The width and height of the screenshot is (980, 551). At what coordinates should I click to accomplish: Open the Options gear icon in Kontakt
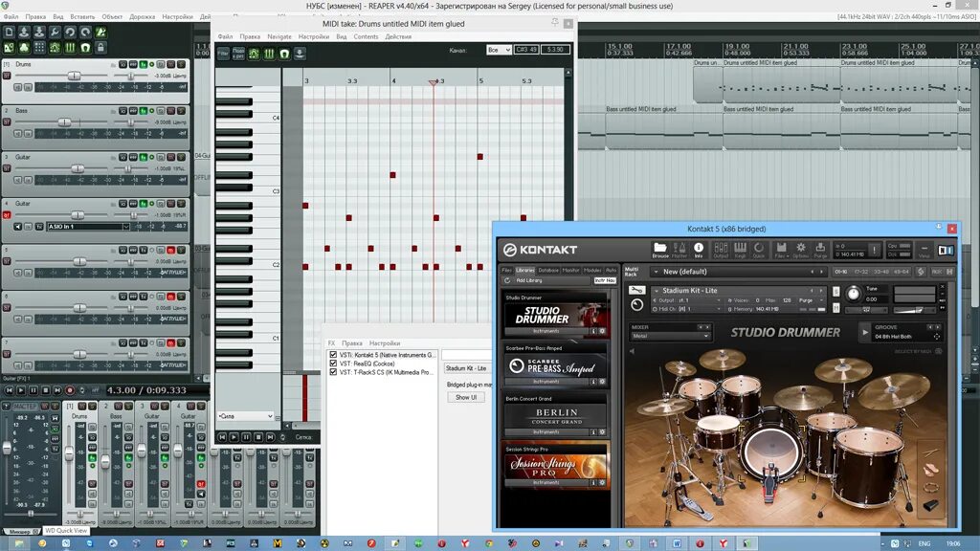click(801, 250)
